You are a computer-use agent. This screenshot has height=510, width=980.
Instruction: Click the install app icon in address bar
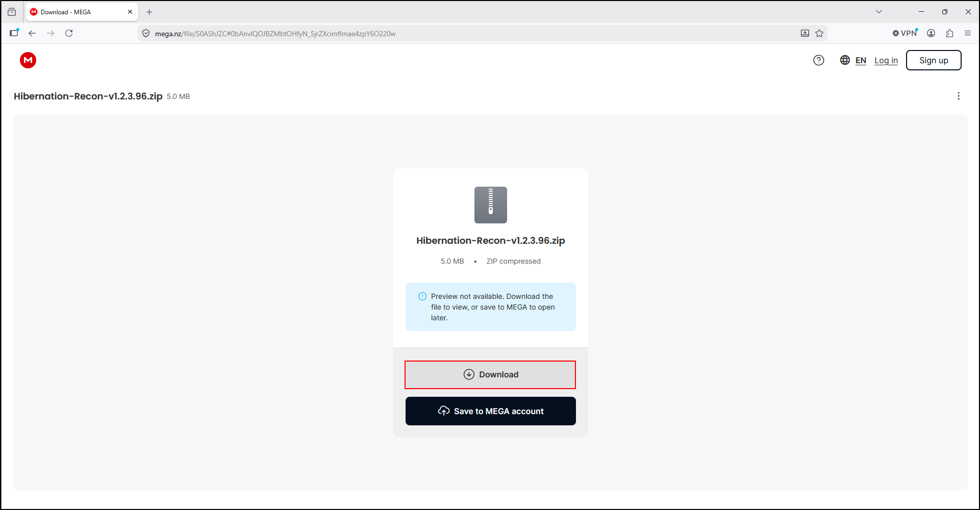coord(805,33)
